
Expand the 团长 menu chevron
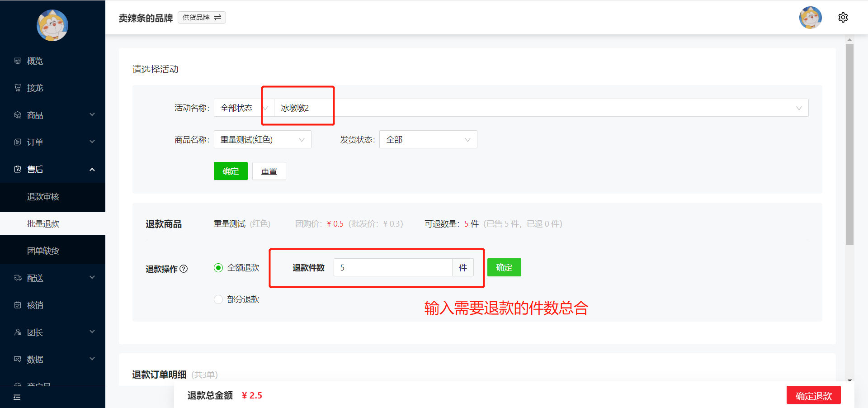tap(92, 332)
